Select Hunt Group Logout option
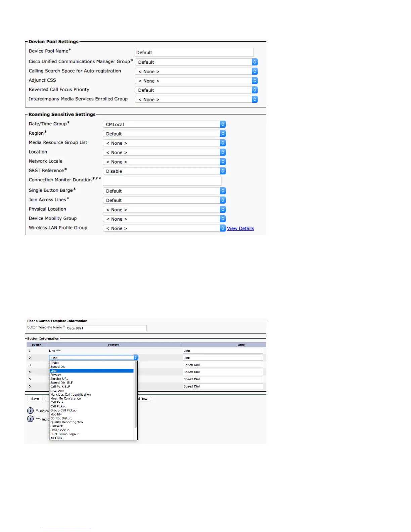 [92, 434]
